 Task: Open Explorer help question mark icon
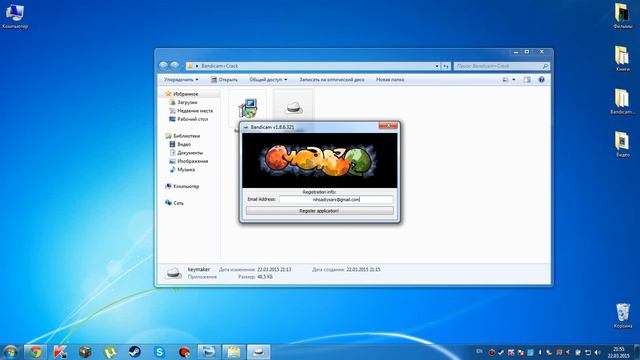[541, 80]
